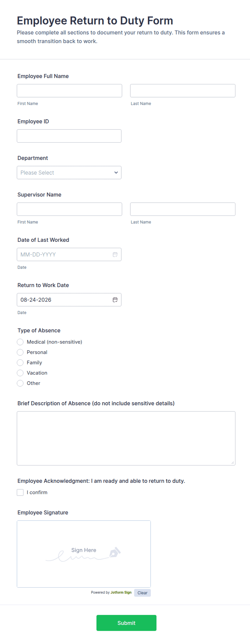Choose the Personal absence radio button
Image resolution: width=250 pixels, height=644 pixels.
click(20, 352)
